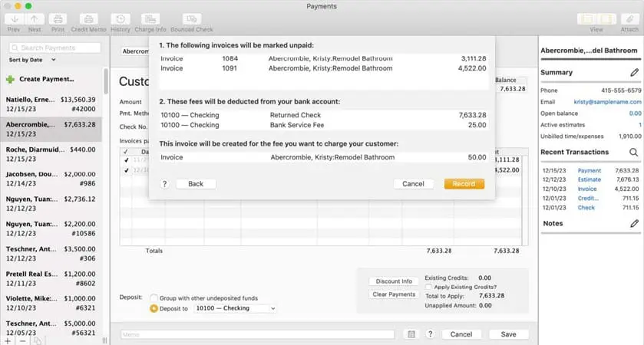Click Save button at bottom
This screenshot has height=345, width=644.
click(508, 334)
